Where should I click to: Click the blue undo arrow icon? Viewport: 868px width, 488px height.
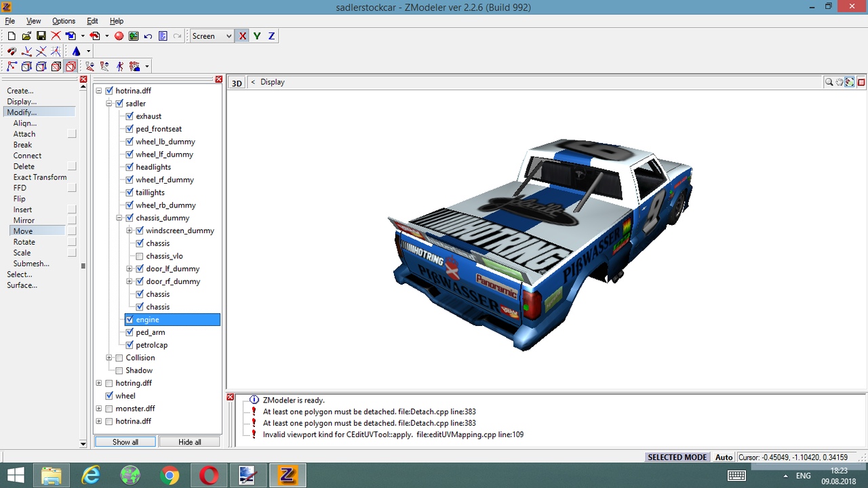[148, 36]
